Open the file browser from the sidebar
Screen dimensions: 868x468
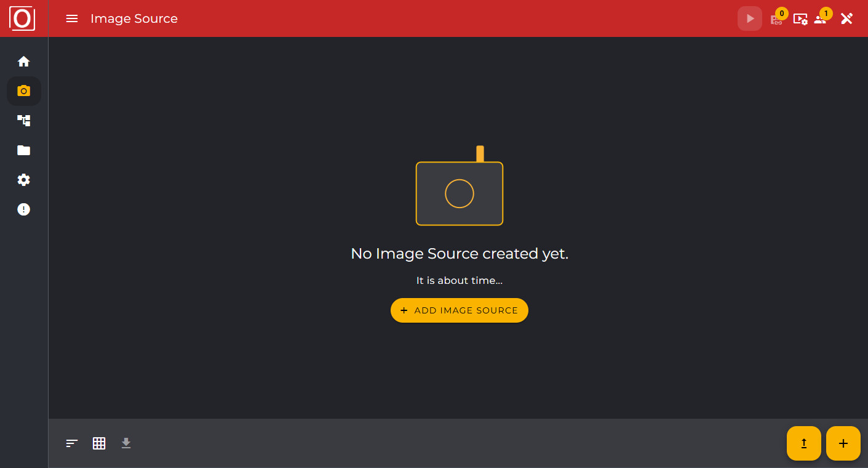click(23, 150)
